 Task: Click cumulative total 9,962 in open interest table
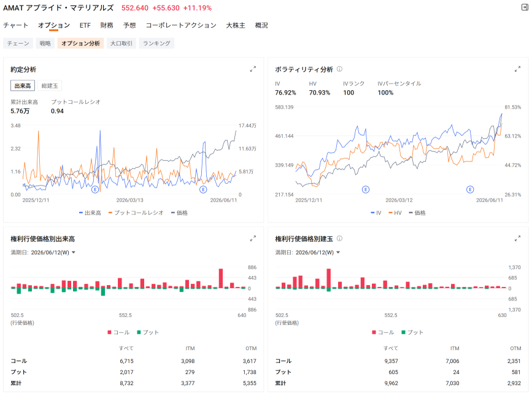pyautogui.click(x=391, y=383)
